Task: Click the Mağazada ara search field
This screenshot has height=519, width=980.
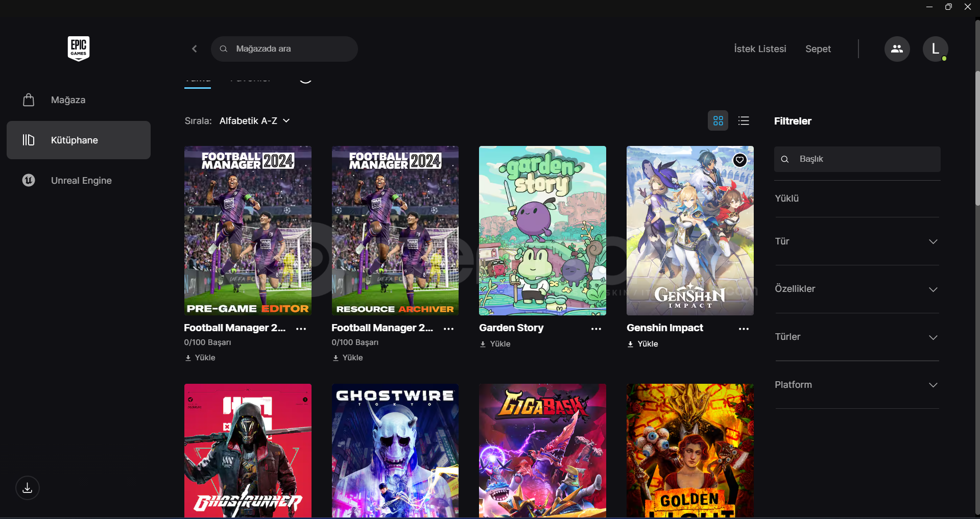Action: pyautogui.click(x=284, y=49)
